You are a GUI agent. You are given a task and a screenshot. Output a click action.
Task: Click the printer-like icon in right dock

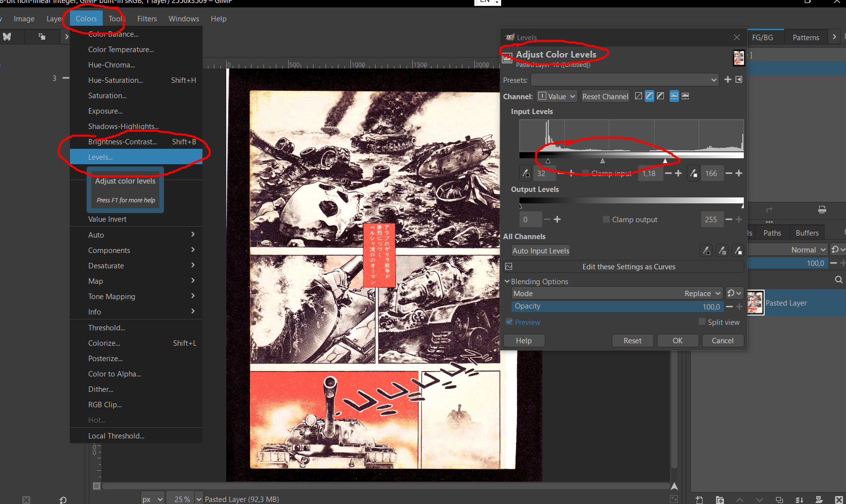822,209
